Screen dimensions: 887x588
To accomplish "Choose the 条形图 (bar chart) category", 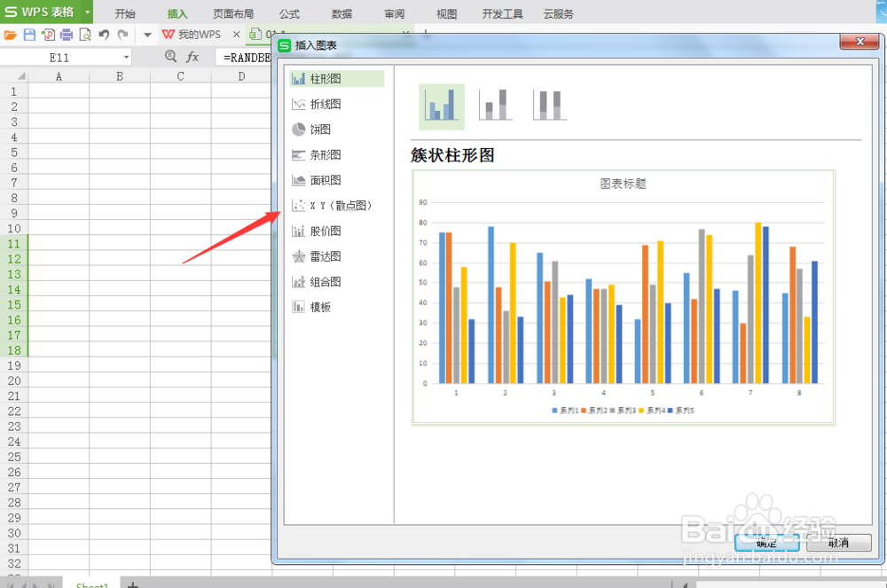I will pyautogui.click(x=324, y=154).
